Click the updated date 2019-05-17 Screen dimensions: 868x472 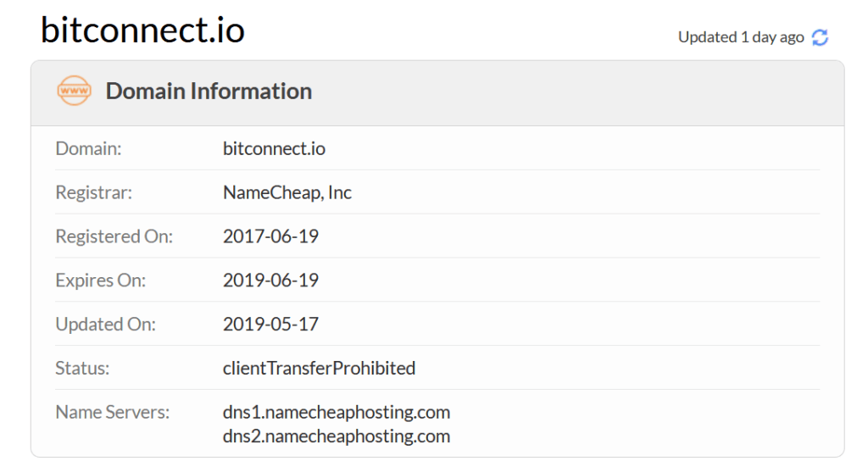click(270, 325)
